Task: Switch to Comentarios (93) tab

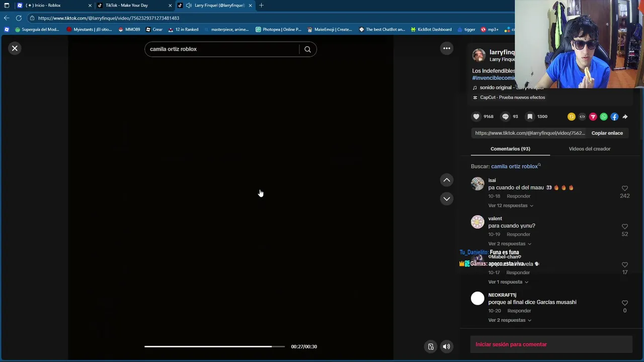Action: pyautogui.click(x=510, y=149)
